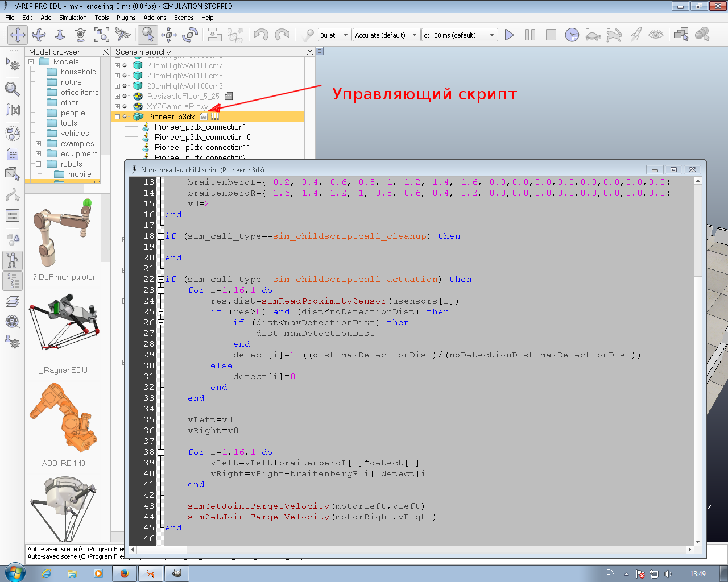Open the File menu
Screen dimensions: 728x582
tap(10, 18)
